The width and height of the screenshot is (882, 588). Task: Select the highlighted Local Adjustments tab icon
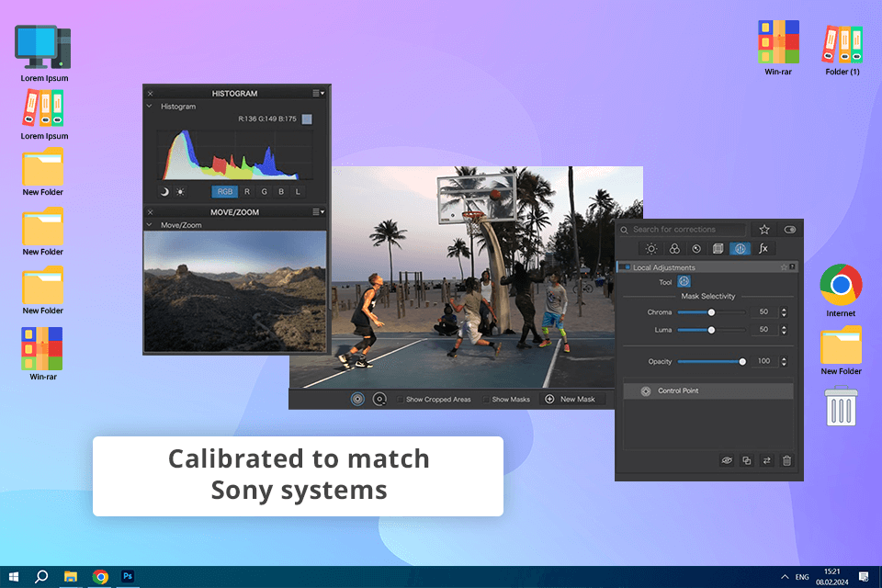click(x=740, y=249)
